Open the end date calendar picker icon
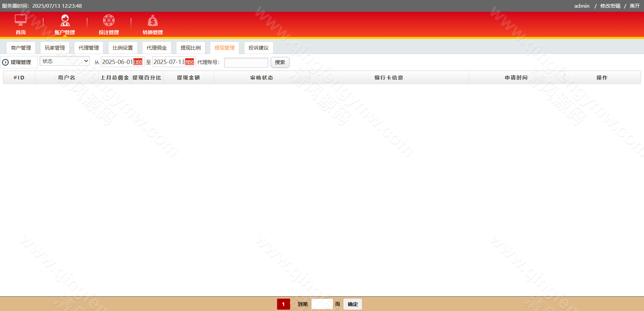 (190, 62)
